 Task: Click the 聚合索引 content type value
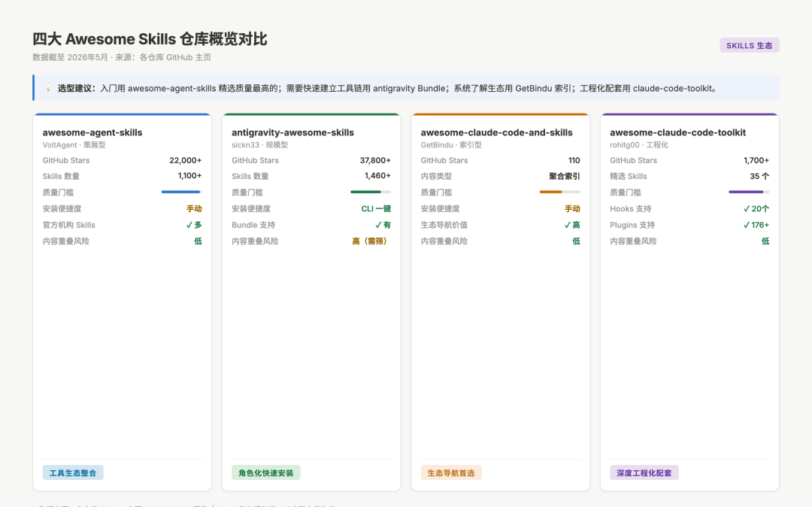click(565, 177)
